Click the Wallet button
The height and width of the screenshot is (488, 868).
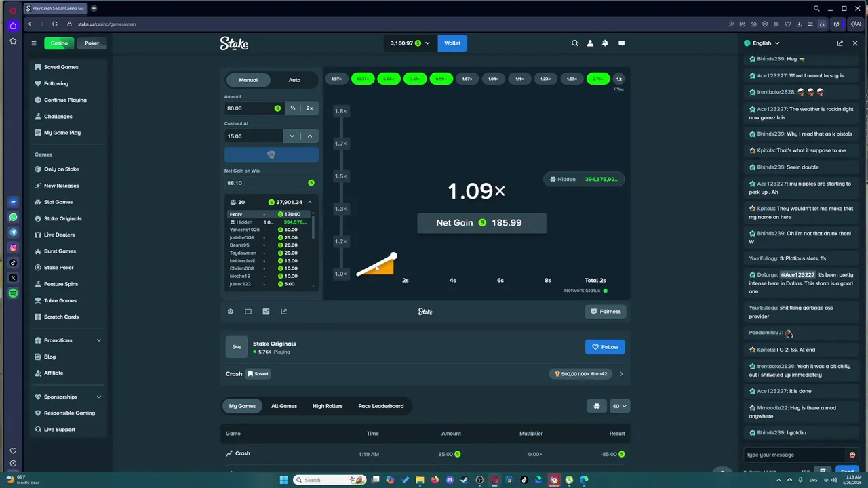click(452, 43)
